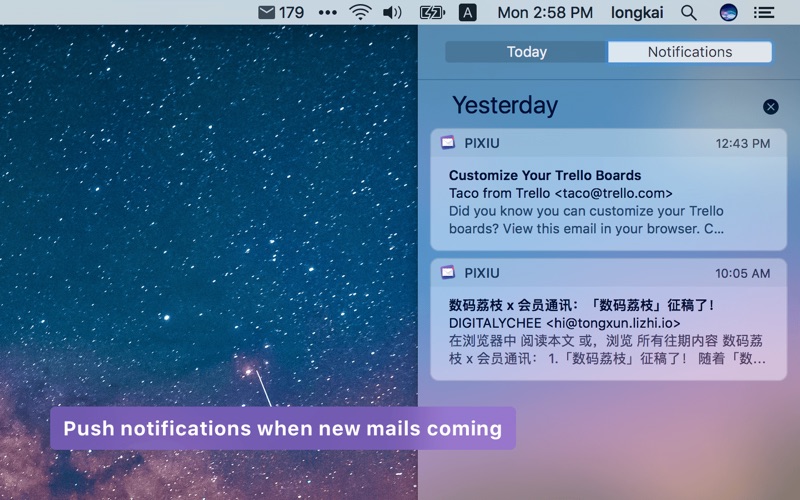Click PIXIU app name on the DIGITALYCHEE notification
The image size is (800, 500).
click(482, 273)
